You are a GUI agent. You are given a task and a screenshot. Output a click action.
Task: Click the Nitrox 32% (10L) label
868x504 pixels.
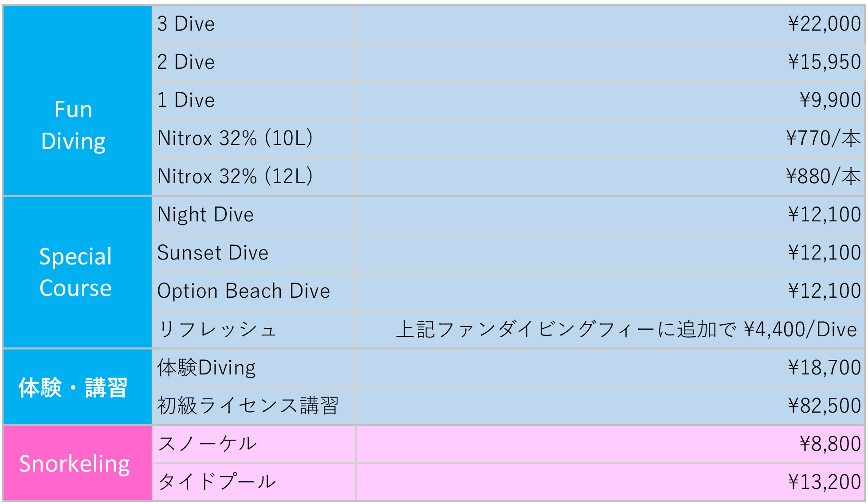pyautogui.click(x=235, y=138)
